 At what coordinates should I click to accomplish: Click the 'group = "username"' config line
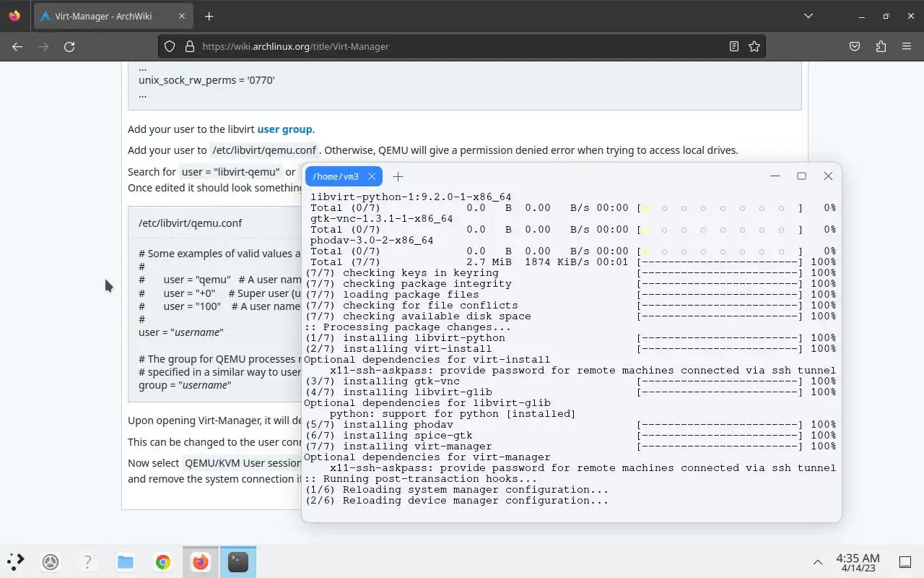(x=185, y=385)
